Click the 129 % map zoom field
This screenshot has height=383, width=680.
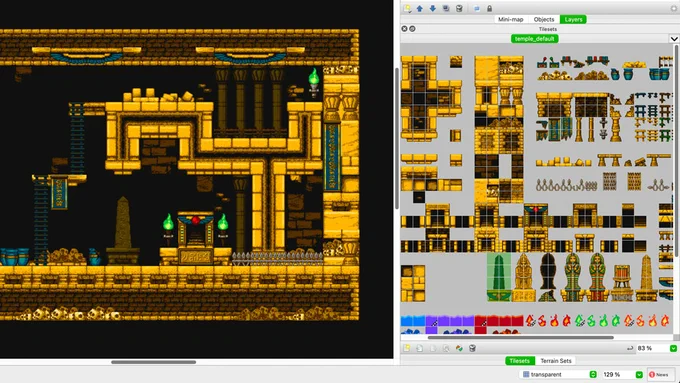(618, 374)
